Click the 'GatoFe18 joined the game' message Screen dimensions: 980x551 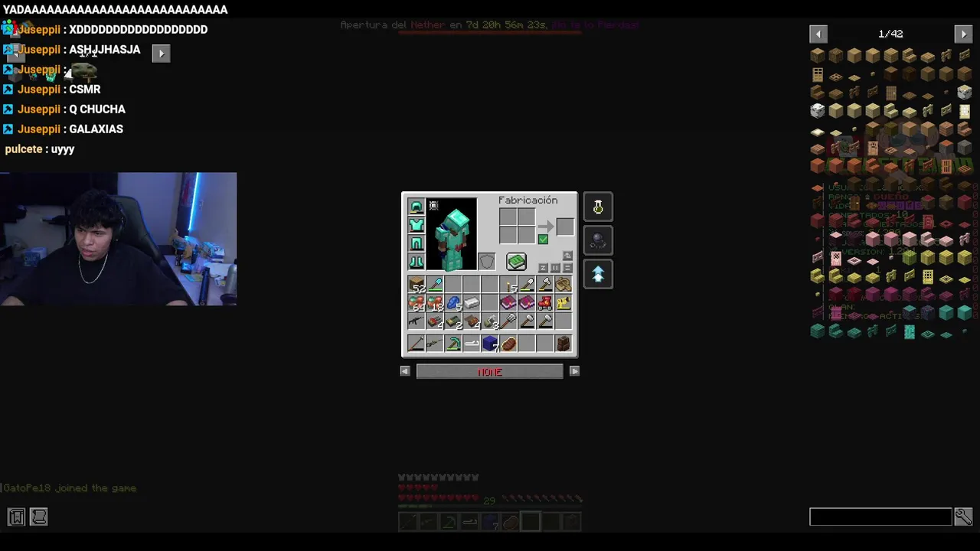tap(69, 487)
